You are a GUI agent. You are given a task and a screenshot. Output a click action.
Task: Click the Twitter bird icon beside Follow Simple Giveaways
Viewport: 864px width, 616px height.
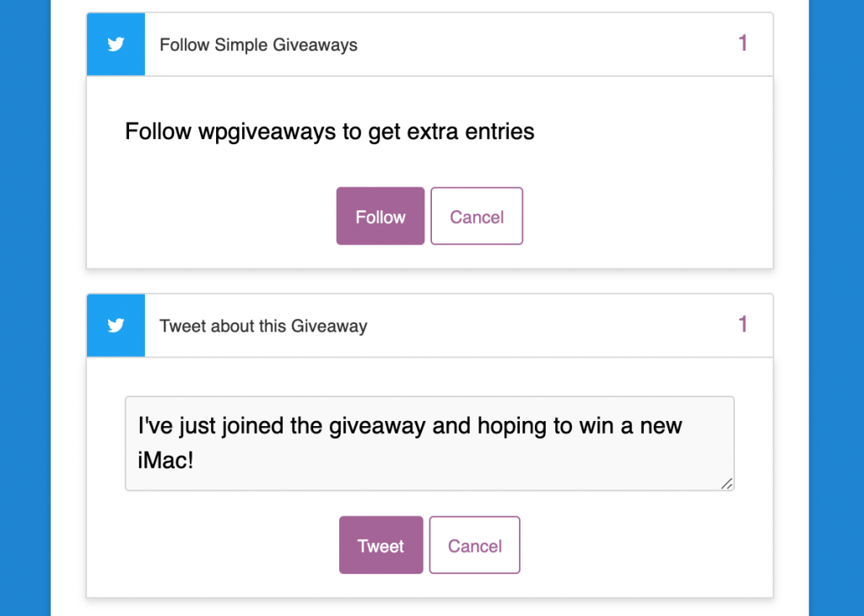(x=116, y=44)
